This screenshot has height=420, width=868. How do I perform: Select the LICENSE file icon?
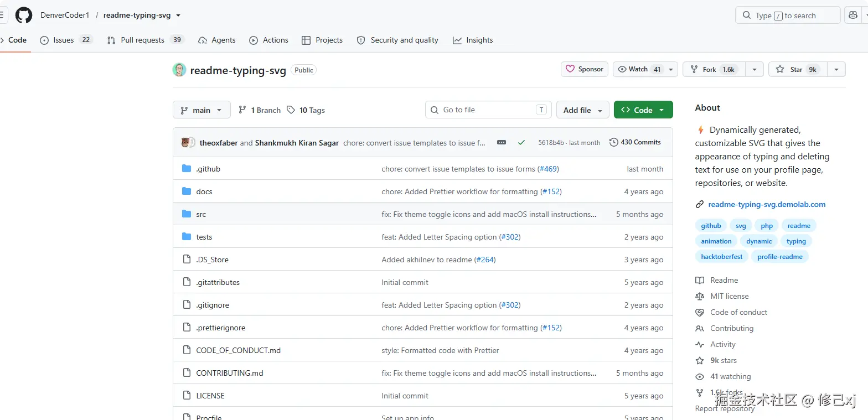pos(187,396)
